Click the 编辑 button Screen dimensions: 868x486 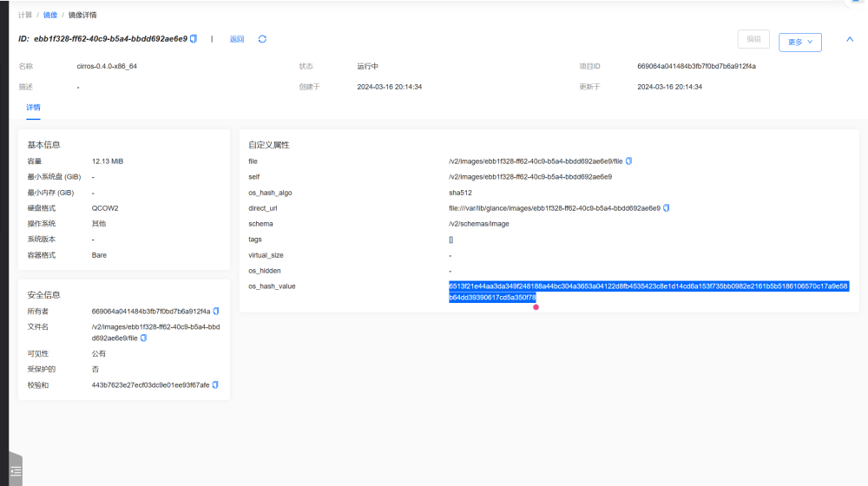[x=753, y=39]
